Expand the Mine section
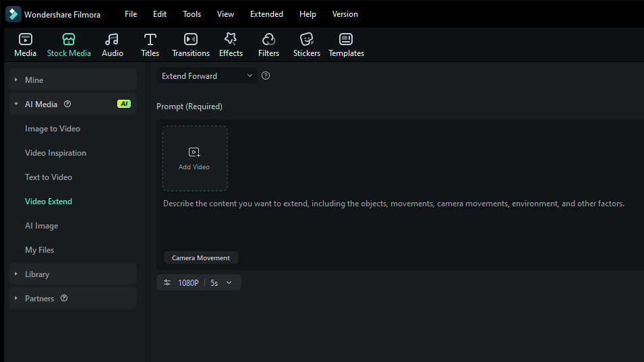 [x=34, y=80]
